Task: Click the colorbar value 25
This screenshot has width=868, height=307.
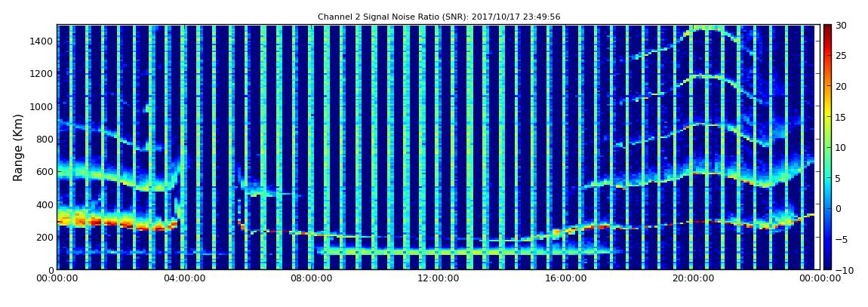Action: (x=842, y=55)
